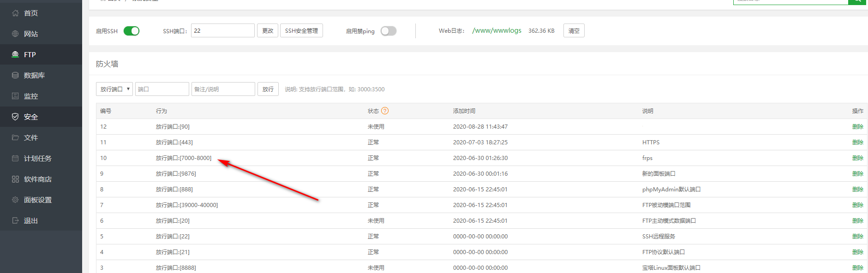Screen dimensions: 868x273
Task: Open the /www/wwwlogs path link
Action: 497,30
